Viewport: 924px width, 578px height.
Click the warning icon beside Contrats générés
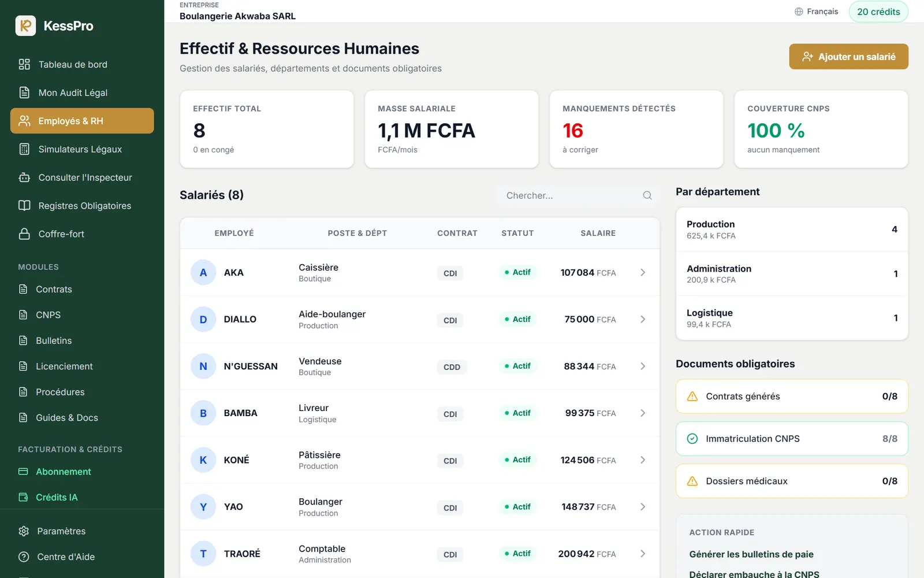[x=692, y=397]
